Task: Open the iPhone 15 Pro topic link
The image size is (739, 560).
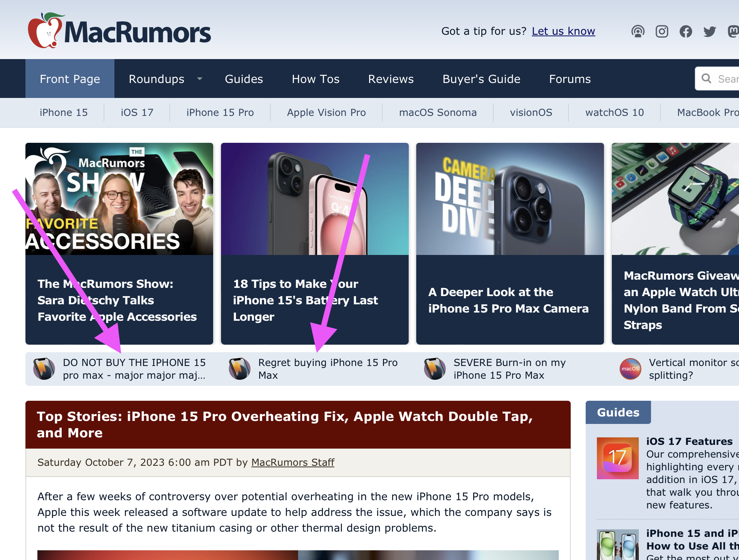Action: point(220,113)
